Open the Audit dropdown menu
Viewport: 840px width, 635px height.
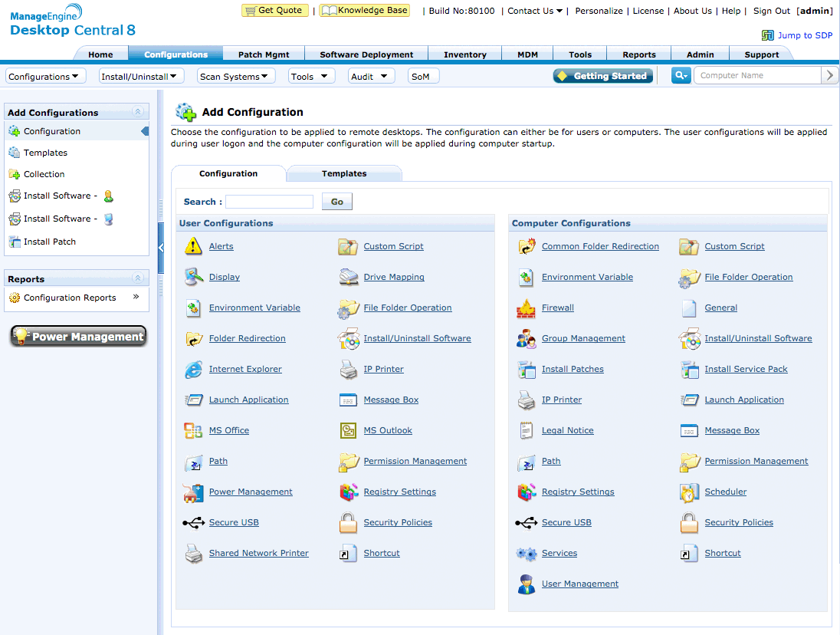pyautogui.click(x=371, y=76)
